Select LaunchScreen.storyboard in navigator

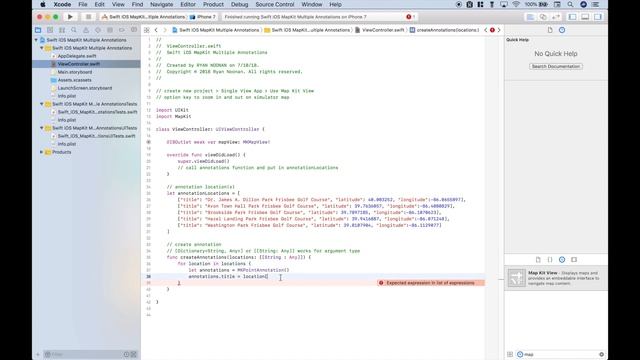tap(85, 88)
